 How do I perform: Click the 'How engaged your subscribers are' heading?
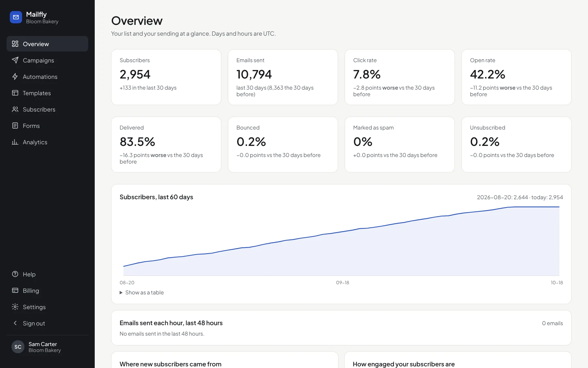click(x=404, y=364)
